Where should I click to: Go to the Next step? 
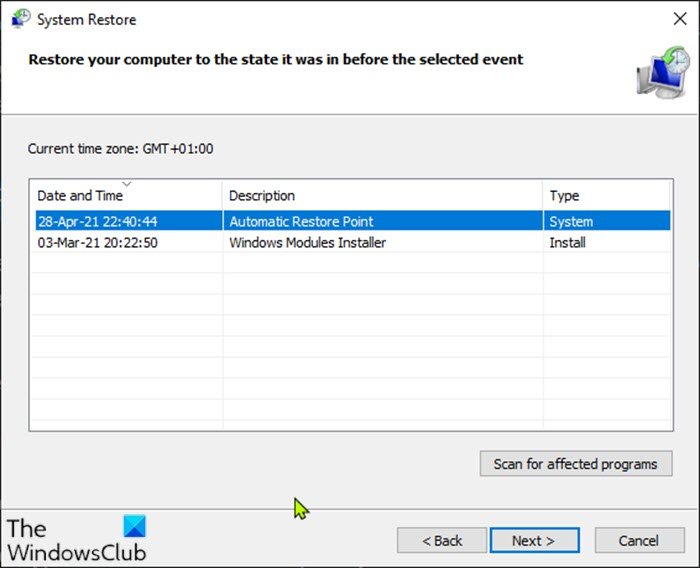click(534, 540)
